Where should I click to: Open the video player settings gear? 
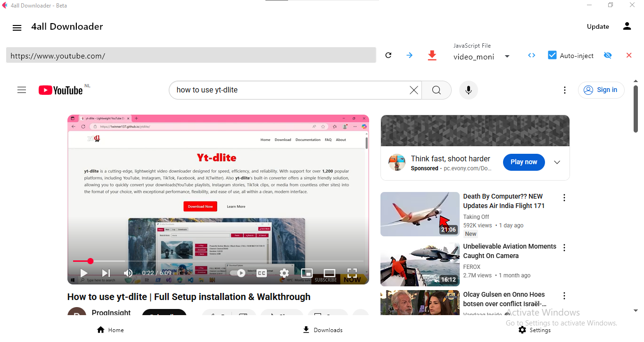(284, 273)
